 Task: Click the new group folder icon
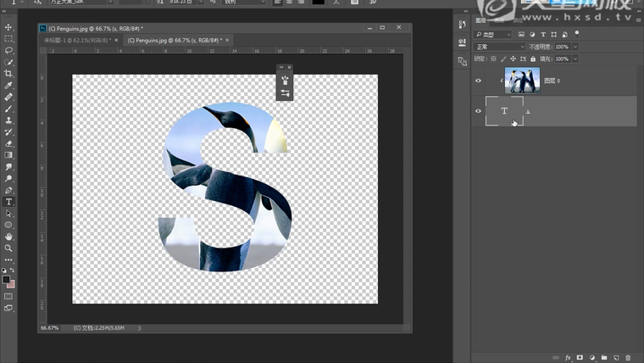pos(604,358)
